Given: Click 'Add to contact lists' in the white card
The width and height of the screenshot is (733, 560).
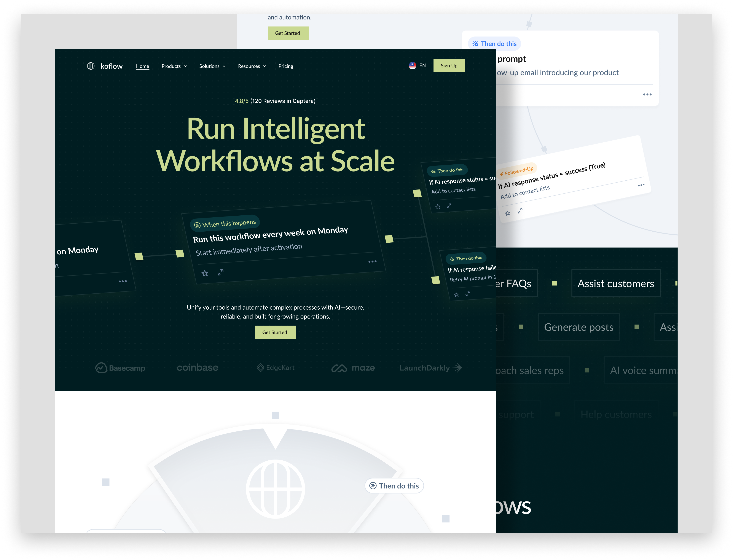Looking at the screenshot, I should click(x=525, y=192).
